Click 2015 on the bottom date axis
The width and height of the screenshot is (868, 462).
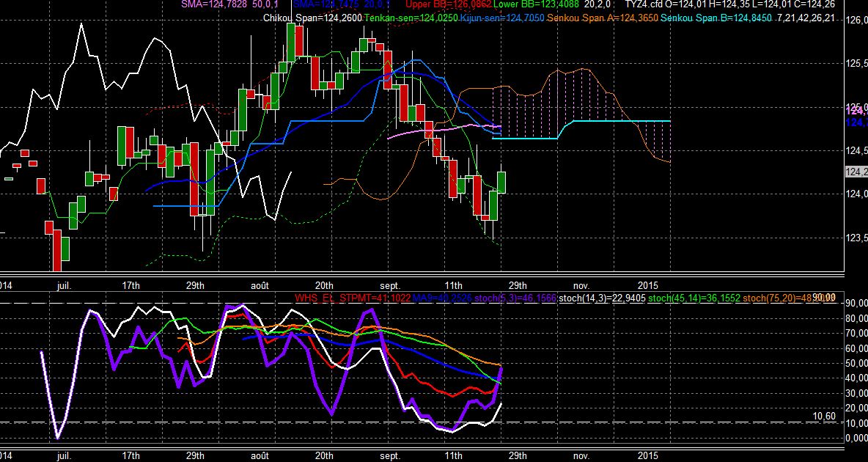click(x=648, y=455)
